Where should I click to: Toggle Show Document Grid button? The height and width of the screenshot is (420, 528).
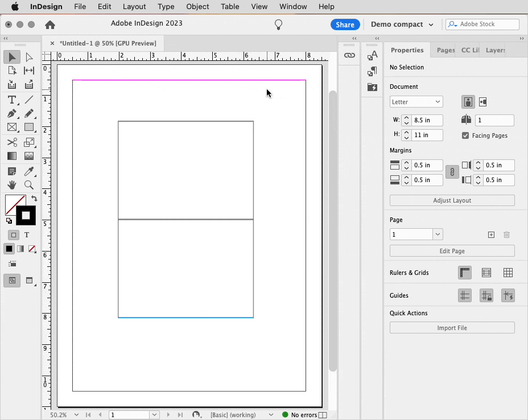pos(508,273)
